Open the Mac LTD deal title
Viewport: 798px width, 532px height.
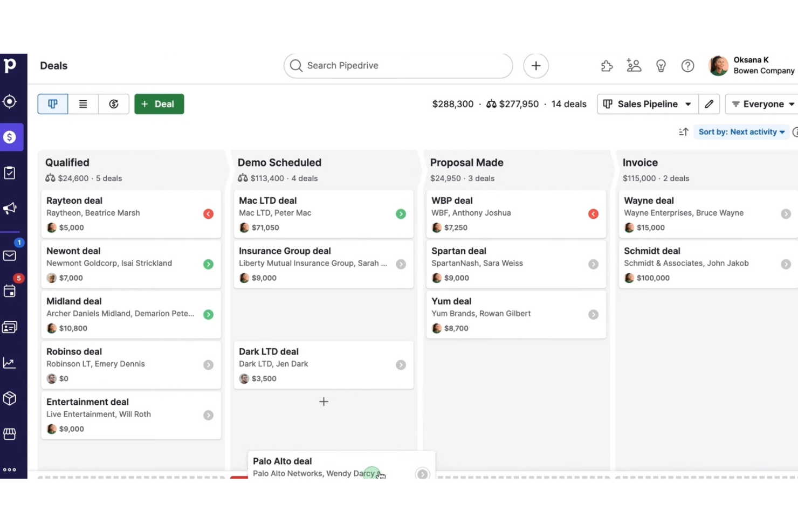268,201
